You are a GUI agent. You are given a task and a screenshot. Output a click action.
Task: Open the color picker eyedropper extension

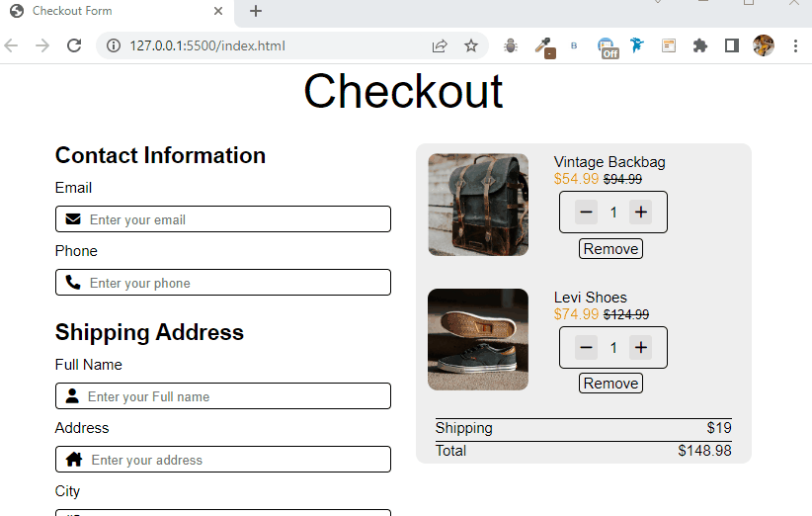click(542, 45)
